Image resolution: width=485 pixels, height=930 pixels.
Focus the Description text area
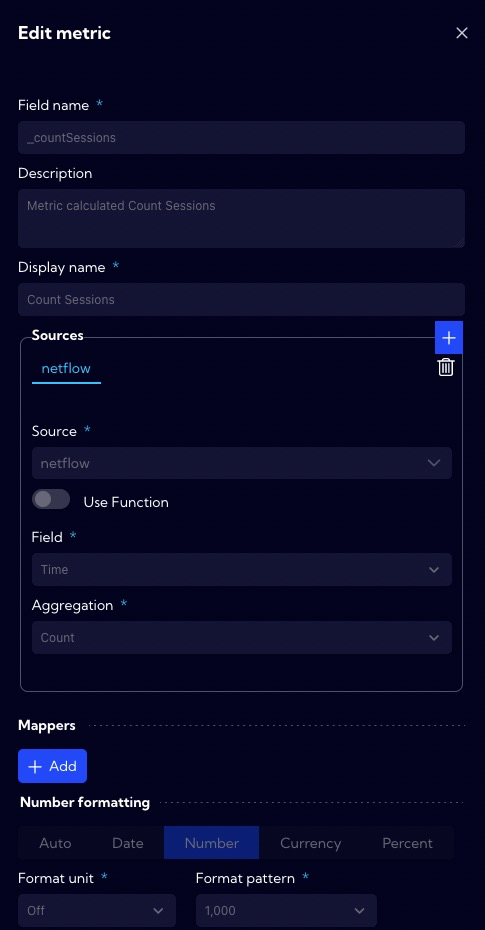tap(241, 218)
